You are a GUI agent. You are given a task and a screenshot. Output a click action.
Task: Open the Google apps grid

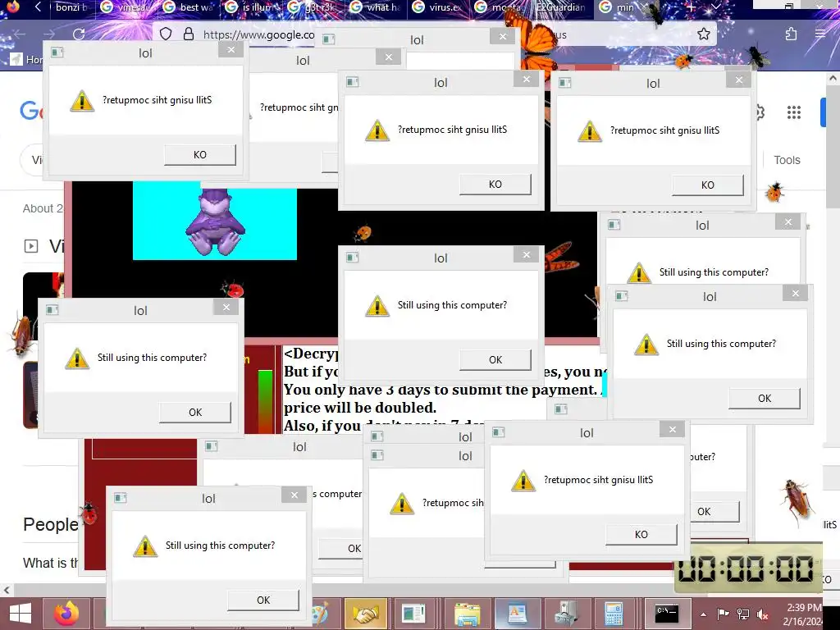click(x=794, y=112)
